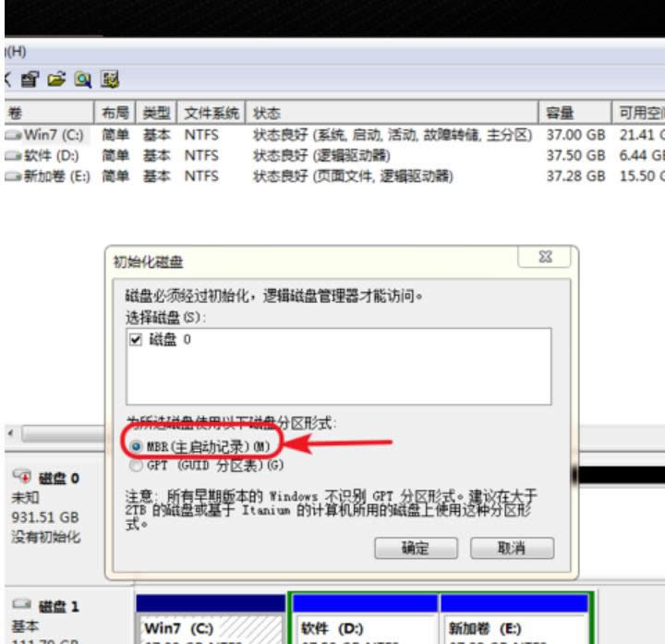Sort by 文件系统 column header
The image size is (665, 644).
pos(209,113)
